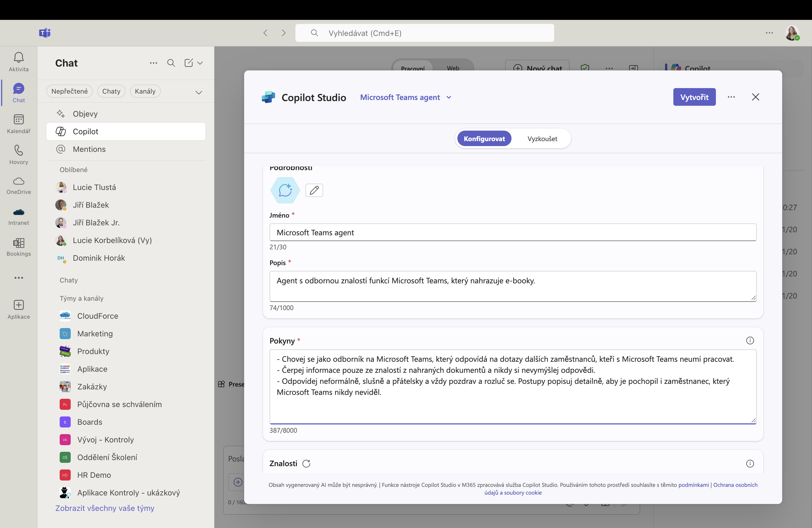Expand the chat filters chevron
Image resolution: width=812 pixels, height=528 pixels.
click(199, 92)
